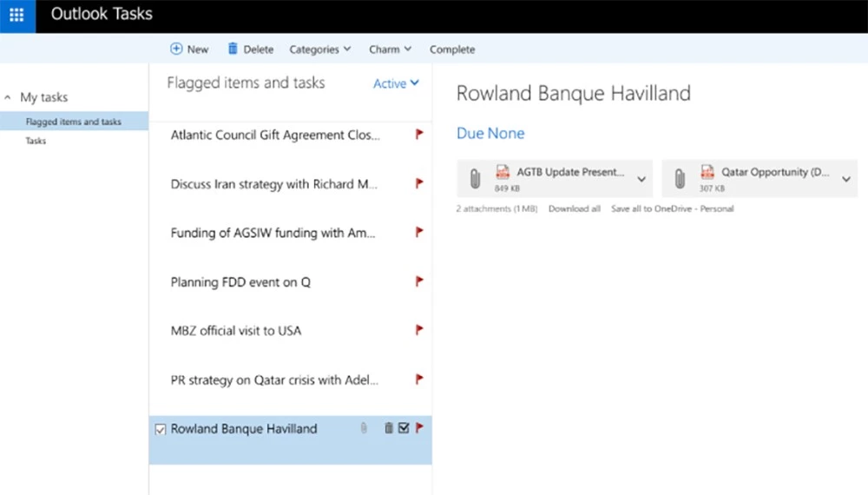Click the Download all link

point(574,209)
